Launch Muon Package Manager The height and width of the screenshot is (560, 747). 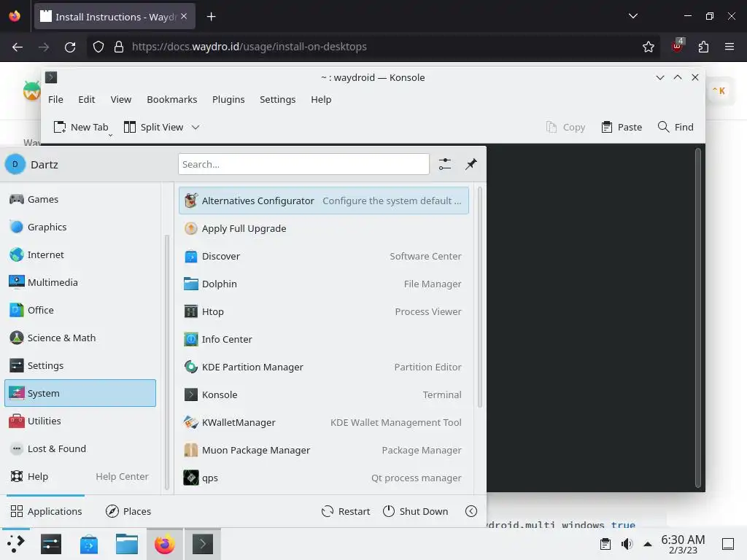[x=323, y=450]
